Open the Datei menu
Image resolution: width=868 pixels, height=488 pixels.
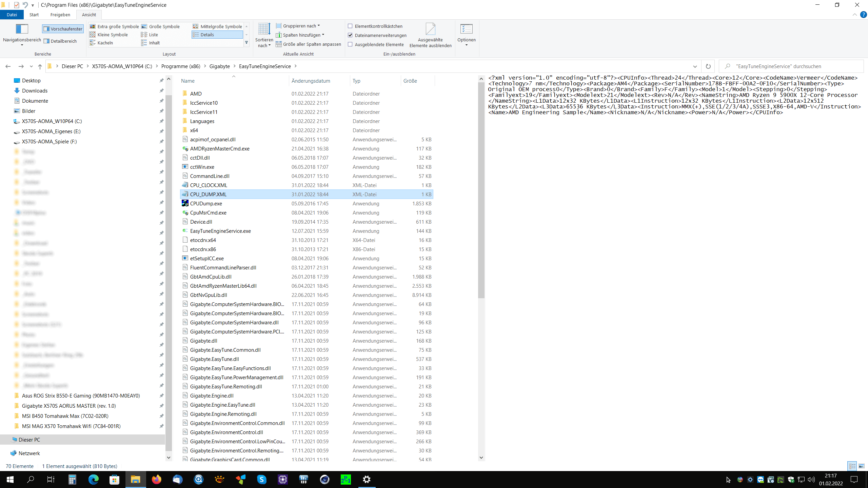12,15
